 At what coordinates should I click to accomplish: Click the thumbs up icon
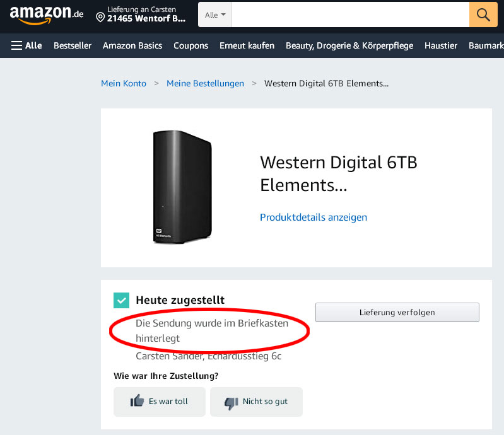point(137,401)
